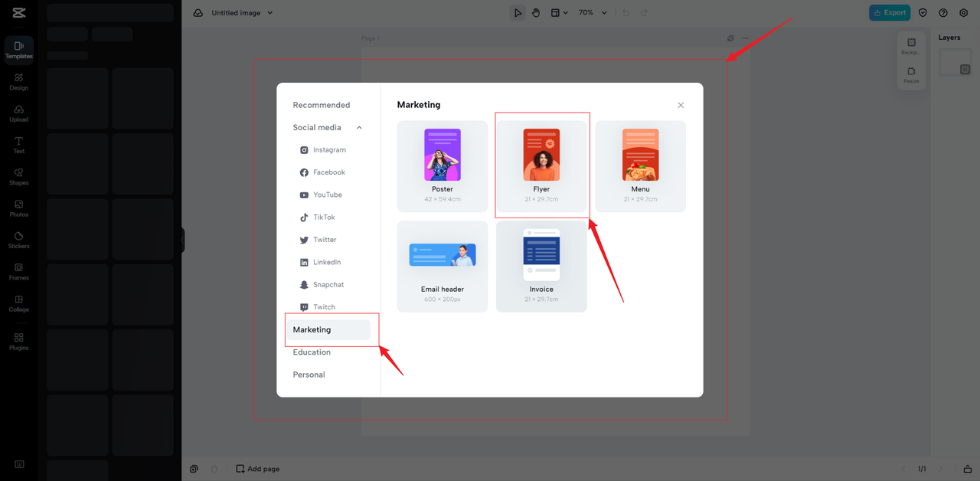Viewport: 980px width, 481px height.
Task: Open the Stickers panel in sidebar
Action: 19,240
